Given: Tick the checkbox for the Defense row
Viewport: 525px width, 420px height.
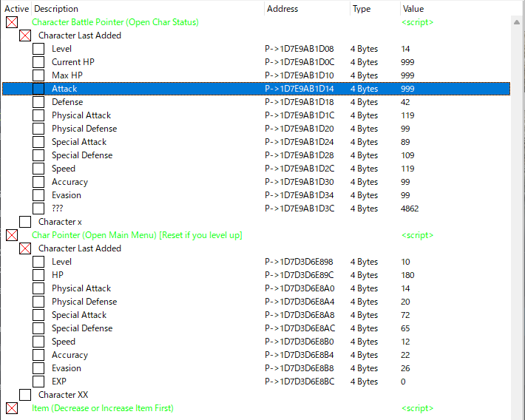Looking at the screenshot, I should pos(38,102).
